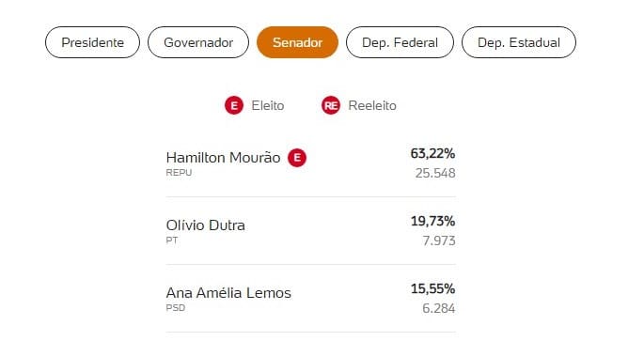Click the Eleito legend label
The image size is (644, 341).
pyautogui.click(x=268, y=105)
